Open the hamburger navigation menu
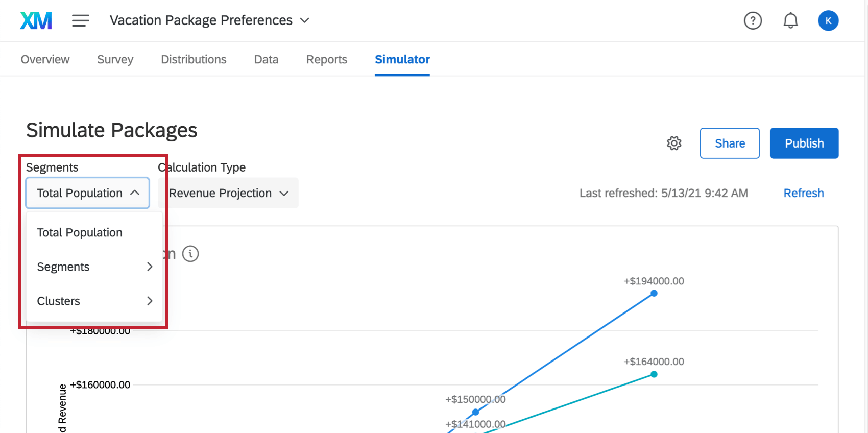 coord(80,20)
